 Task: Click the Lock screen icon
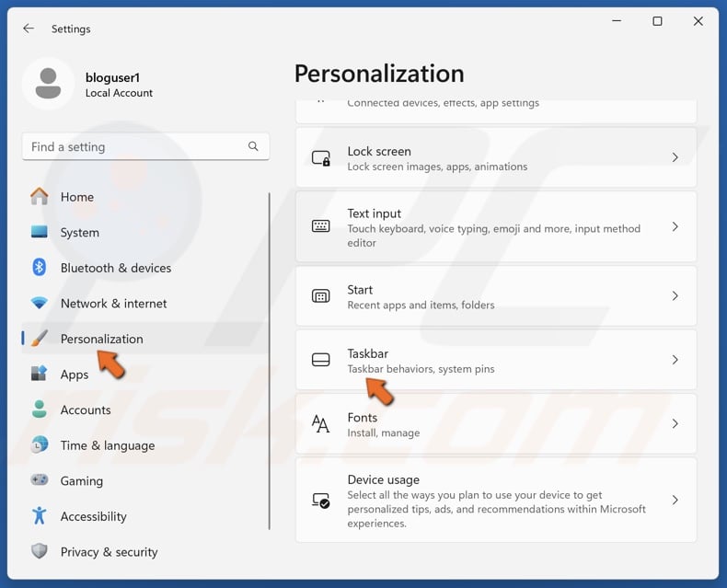[321, 158]
